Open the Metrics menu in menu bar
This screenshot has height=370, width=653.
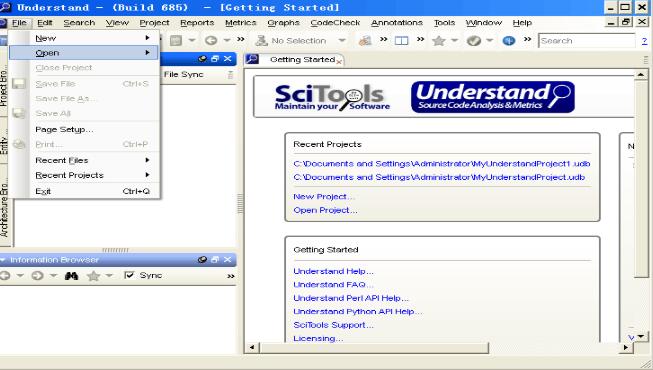click(x=241, y=23)
